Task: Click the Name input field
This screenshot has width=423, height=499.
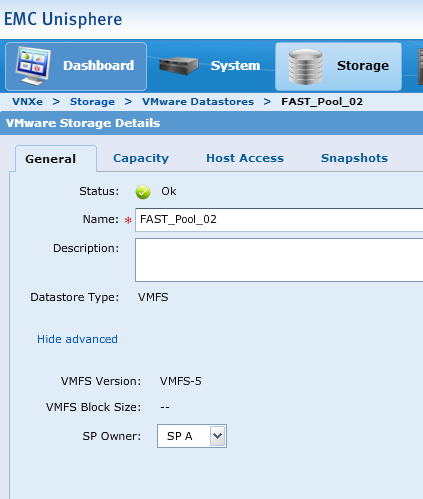Action: tap(279, 220)
